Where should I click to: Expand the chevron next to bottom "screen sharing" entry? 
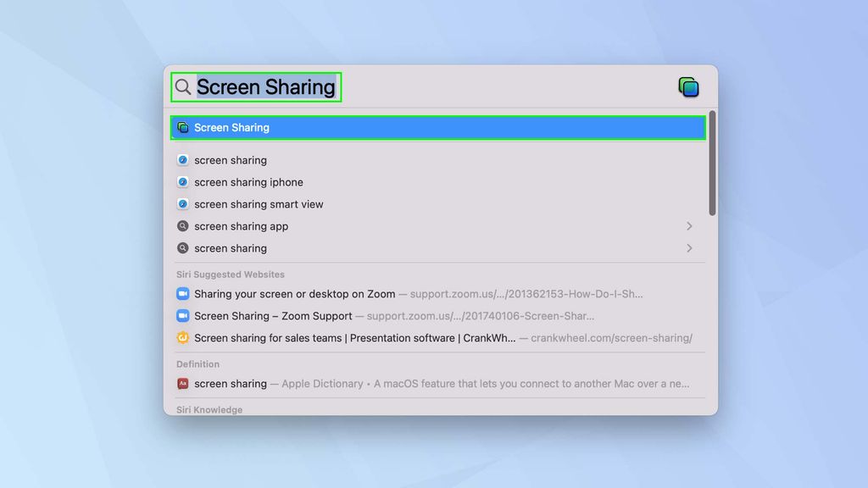689,248
